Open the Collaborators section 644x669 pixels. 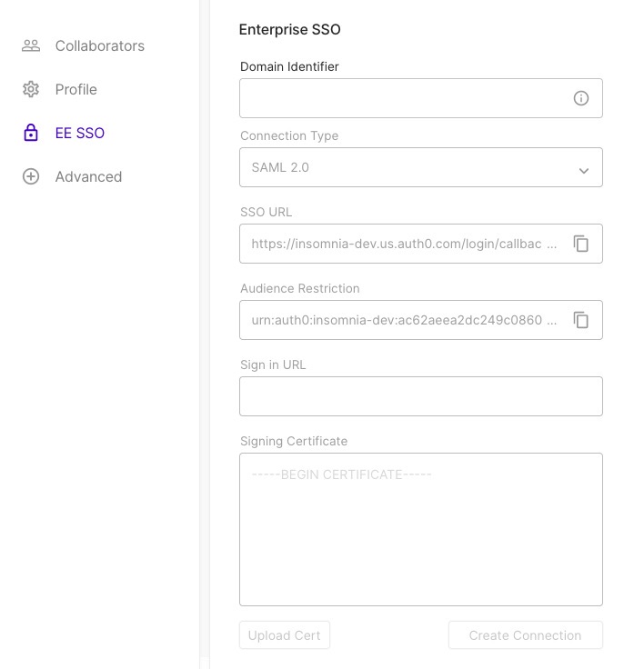pos(84,45)
